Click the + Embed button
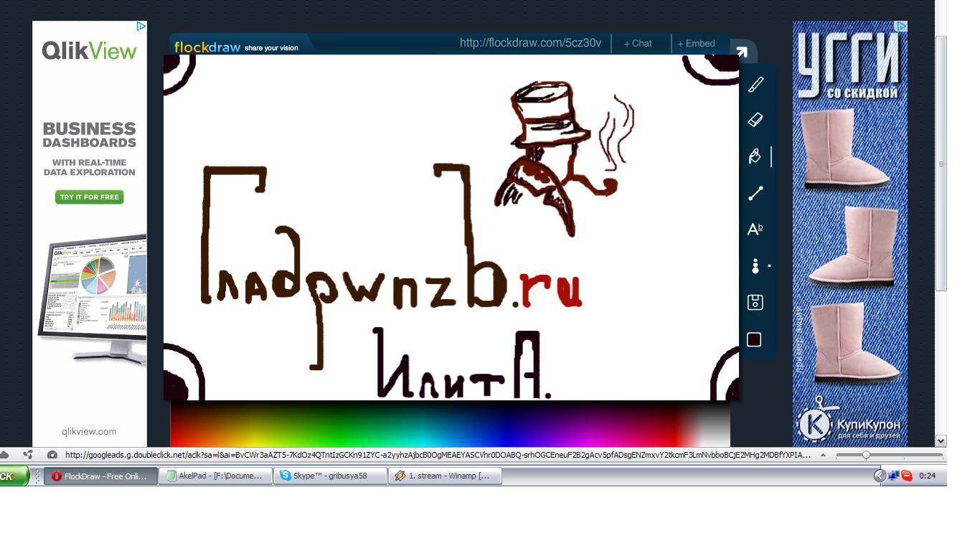This screenshot has width=980, height=551. (x=696, y=44)
